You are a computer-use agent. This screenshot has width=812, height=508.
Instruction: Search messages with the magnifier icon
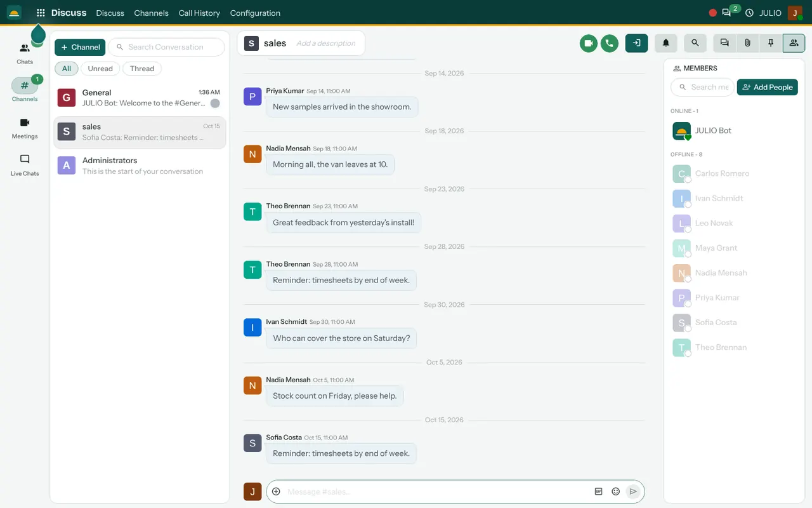[695, 43]
